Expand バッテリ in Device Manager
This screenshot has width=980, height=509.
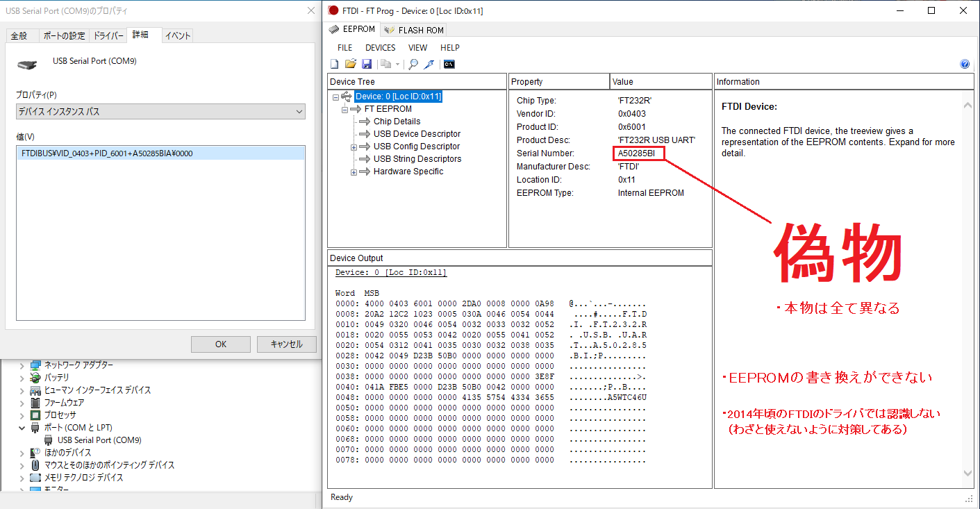(23, 378)
